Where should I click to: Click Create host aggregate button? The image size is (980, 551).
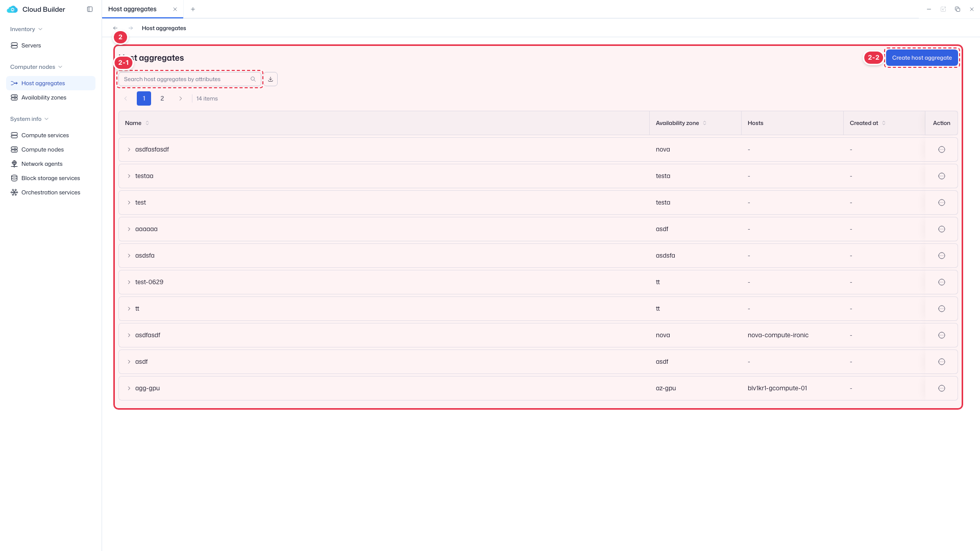pyautogui.click(x=922, y=58)
